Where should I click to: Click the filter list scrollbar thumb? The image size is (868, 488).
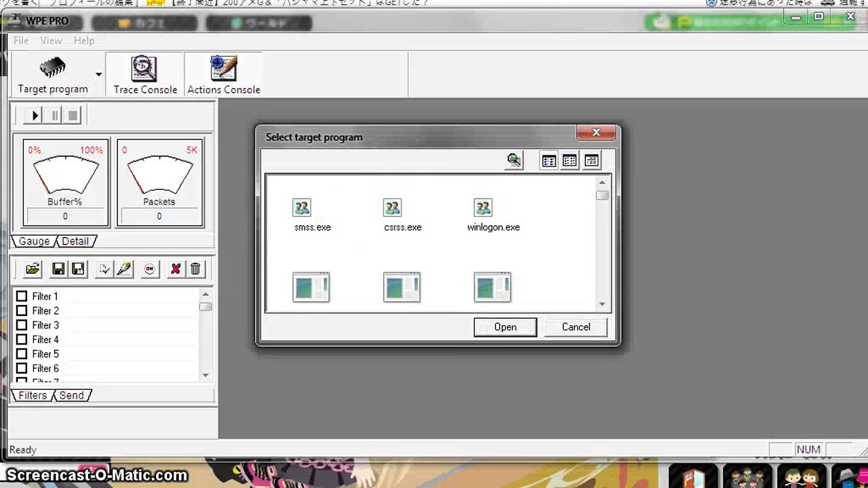[205, 307]
